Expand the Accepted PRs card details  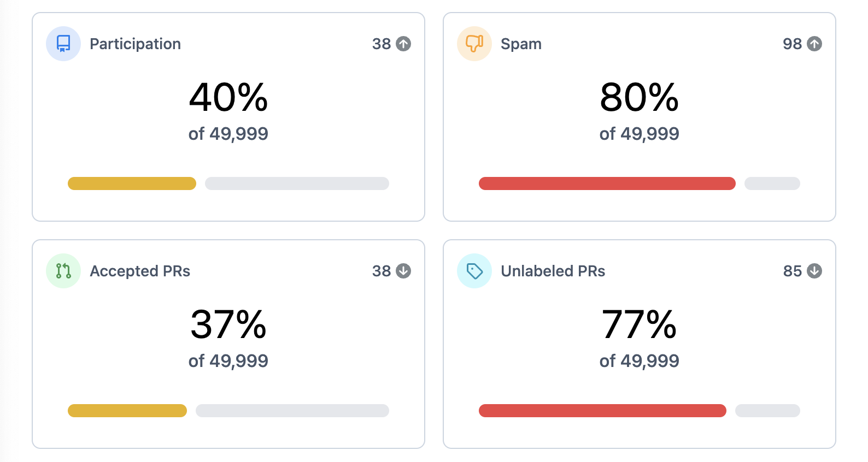pyautogui.click(x=228, y=343)
